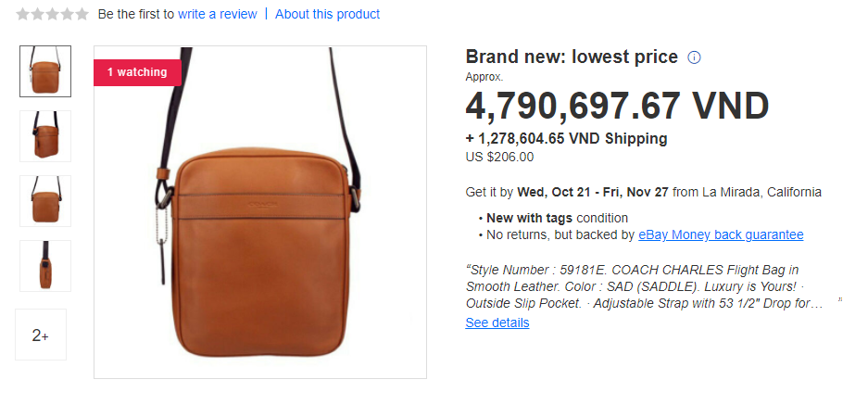Open eBay Money back guarantee link
The height and width of the screenshot is (405, 868).
[x=721, y=234]
